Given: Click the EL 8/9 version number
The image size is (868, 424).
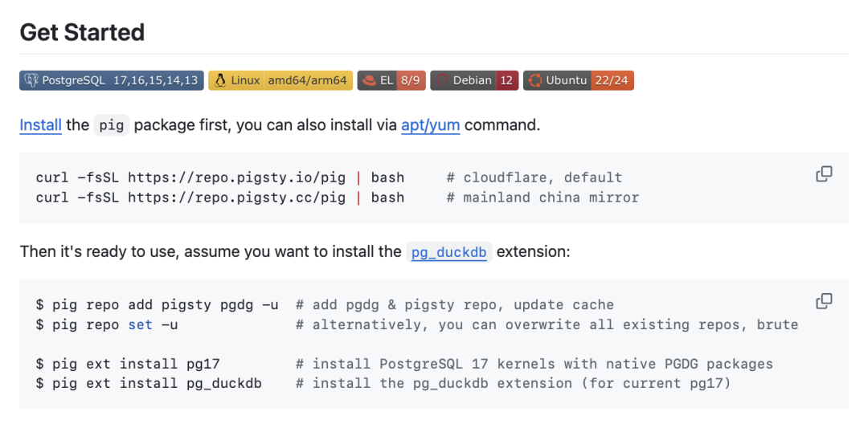Looking at the screenshot, I should click(x=410, y=80).
